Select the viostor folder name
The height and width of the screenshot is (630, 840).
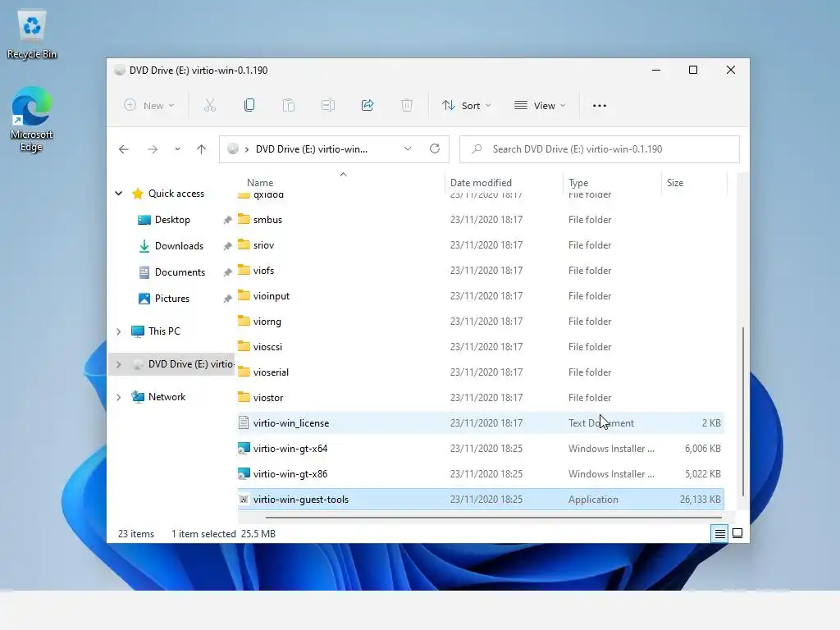[268, 398]
